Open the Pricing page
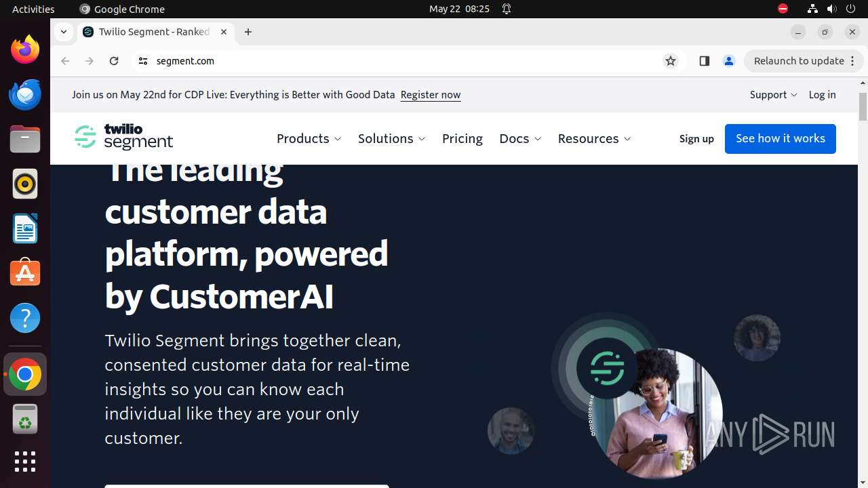Image resolution: width=868 pixels, height=488 pixels. coord(462,138)
